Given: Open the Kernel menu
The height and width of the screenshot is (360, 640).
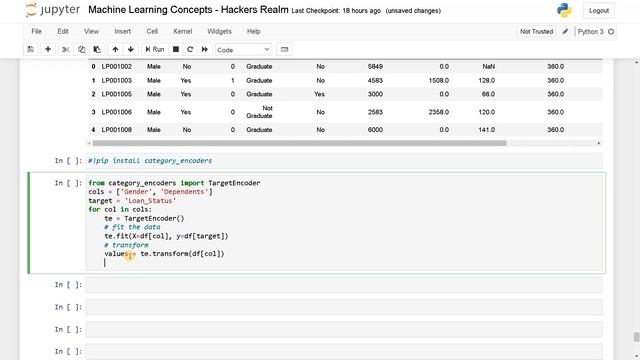Looking at the screenshot, I should (x=182, y=31).
